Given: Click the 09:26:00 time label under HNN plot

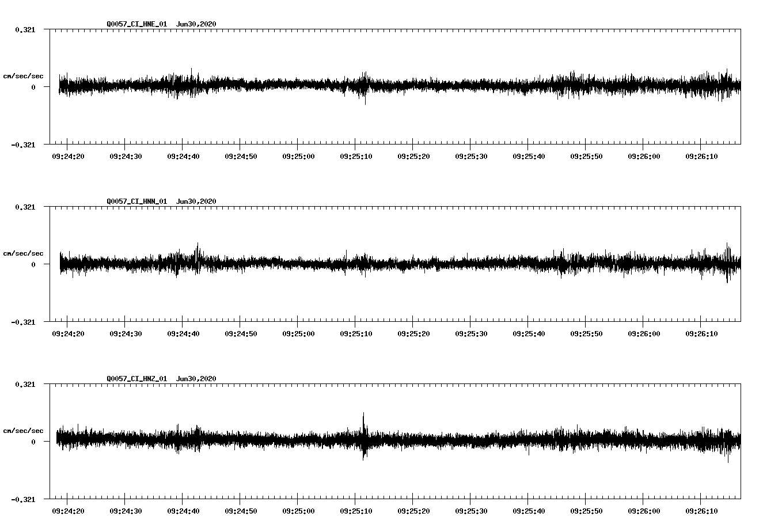Looking at the screenshot, I should [x=644, y=334].
